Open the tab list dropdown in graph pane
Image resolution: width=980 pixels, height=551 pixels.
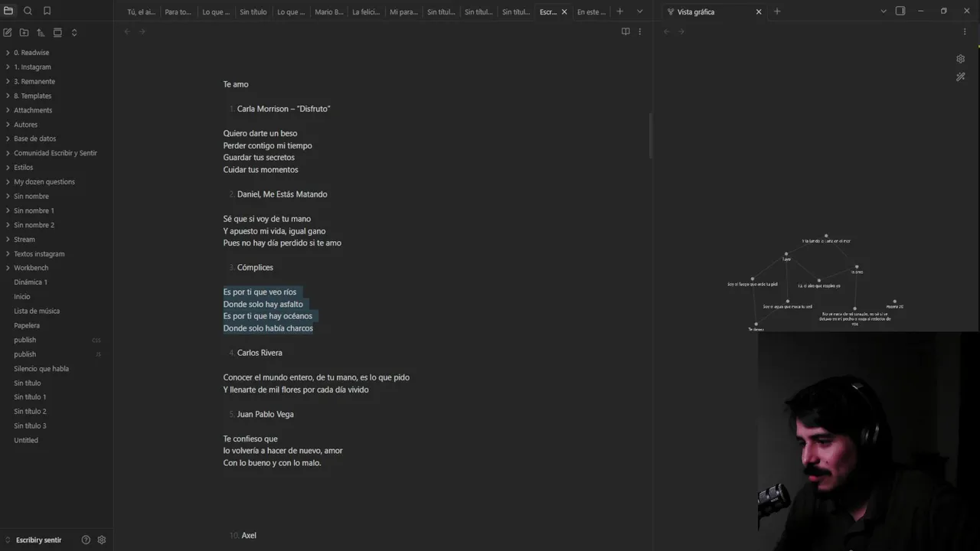tap(883, 11)
